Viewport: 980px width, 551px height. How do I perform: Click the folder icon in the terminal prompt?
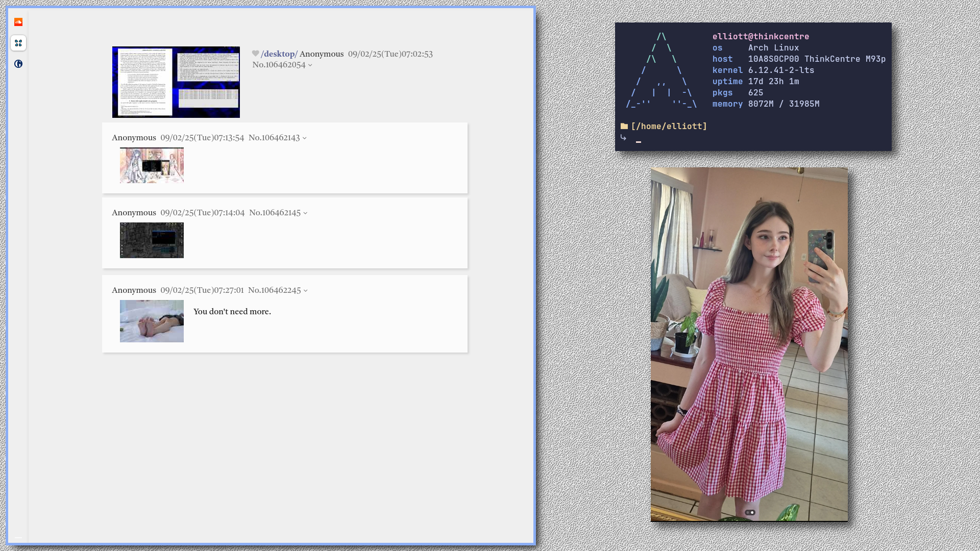(624, 126)
